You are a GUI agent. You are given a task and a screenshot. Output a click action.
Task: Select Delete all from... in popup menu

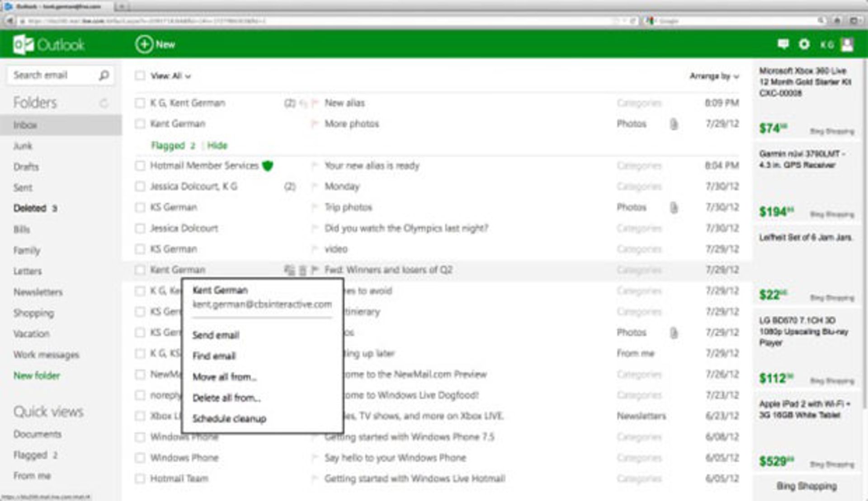(226, 398)
